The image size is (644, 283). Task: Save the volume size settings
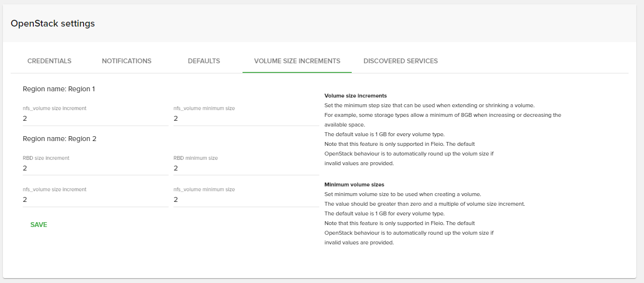[x=39, y=225]
